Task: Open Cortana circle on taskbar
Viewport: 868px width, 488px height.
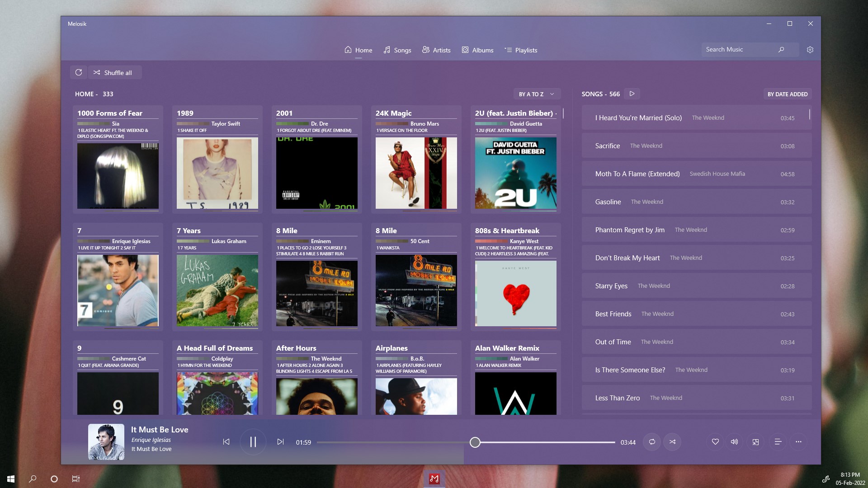Action: (54, 479)
